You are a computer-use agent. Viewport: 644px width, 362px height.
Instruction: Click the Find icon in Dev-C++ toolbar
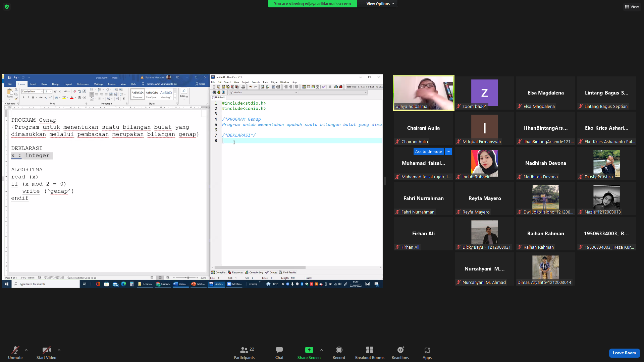[263, 87]
